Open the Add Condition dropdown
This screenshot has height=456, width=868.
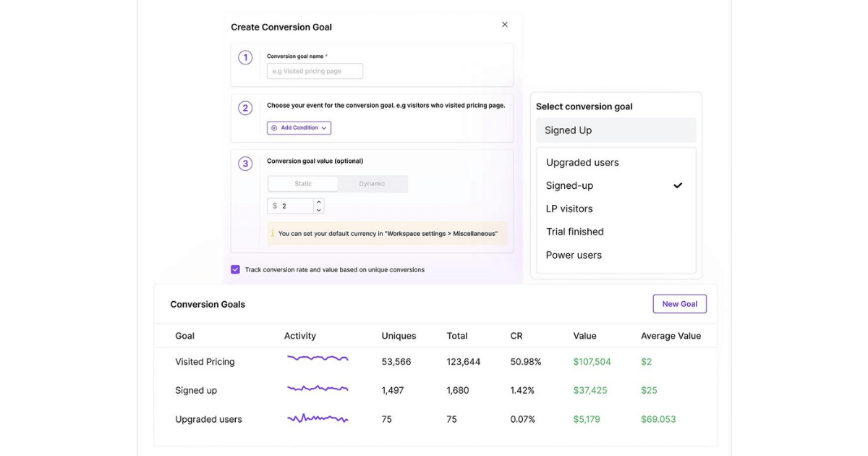click(x=299, y=128)
